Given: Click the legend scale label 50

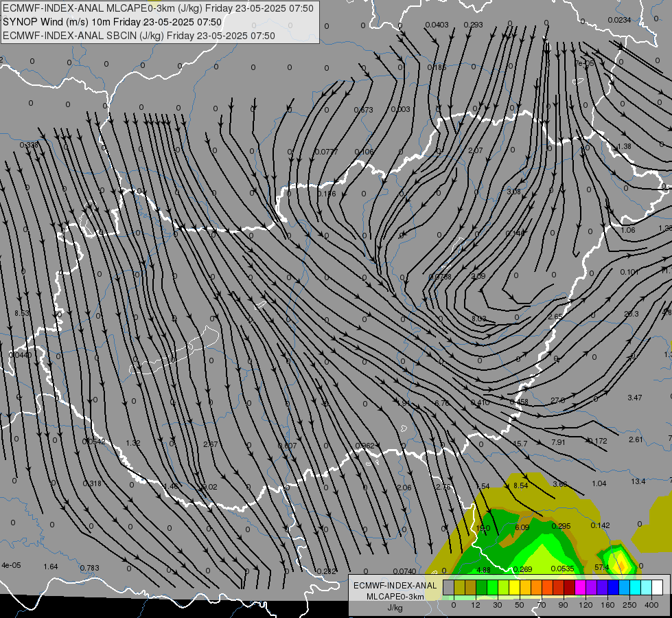Looking at the screenshot, I should [x=519, y=605].
